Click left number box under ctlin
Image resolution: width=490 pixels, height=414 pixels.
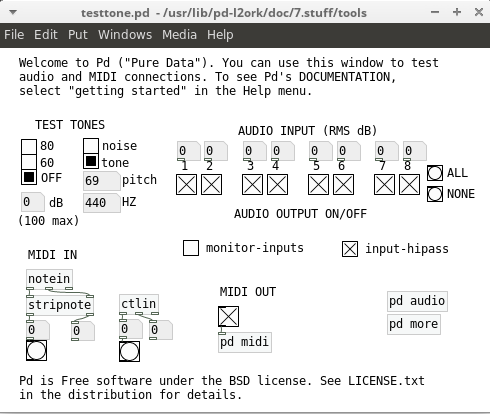coord(131,329)
